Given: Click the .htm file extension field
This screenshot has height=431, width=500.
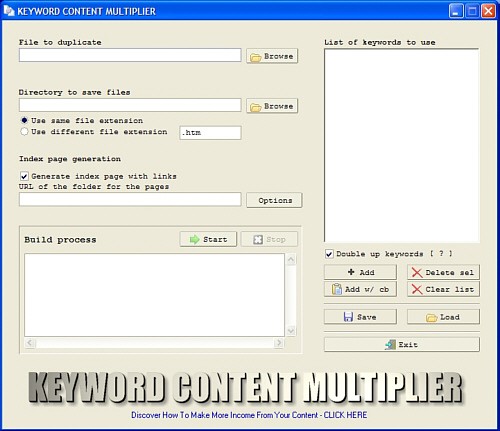Looking at the screenshot, I should [x=210, y=133].
